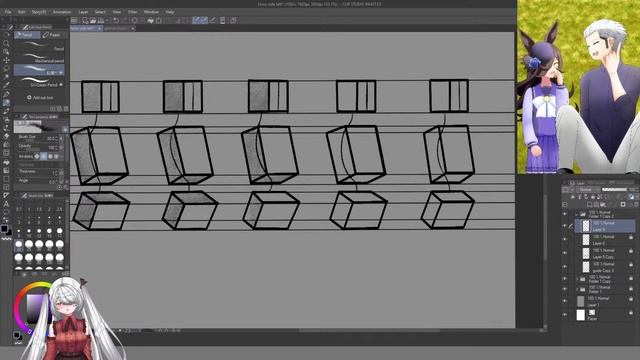Open the Layer menu
Screen dimensions: 640x360
click(x=83, y=12)
